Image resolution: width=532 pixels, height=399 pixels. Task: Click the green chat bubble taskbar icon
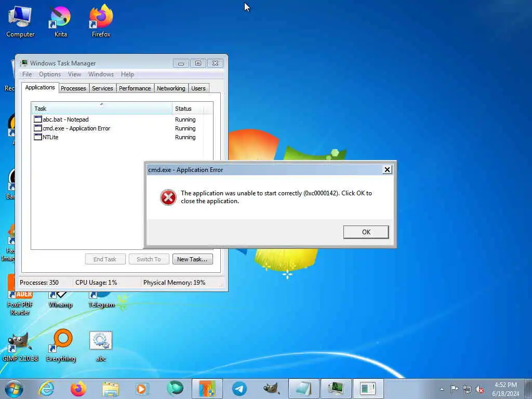[175, 389]
